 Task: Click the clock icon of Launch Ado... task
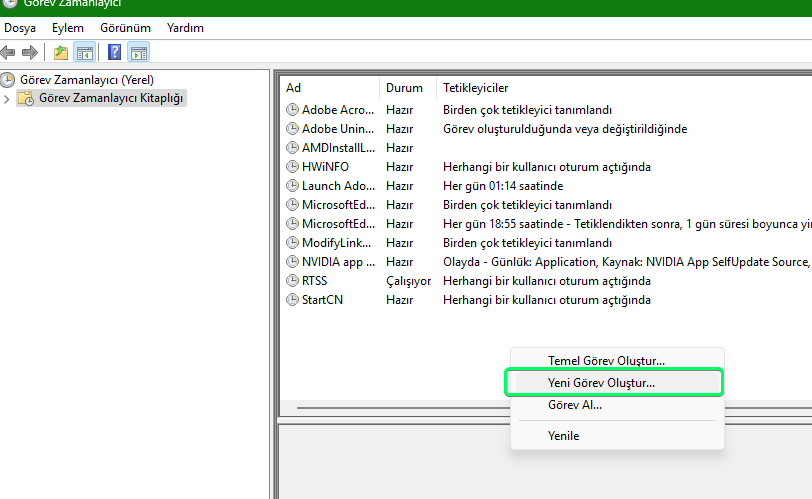pyautogui.click(x=293, y=185)
